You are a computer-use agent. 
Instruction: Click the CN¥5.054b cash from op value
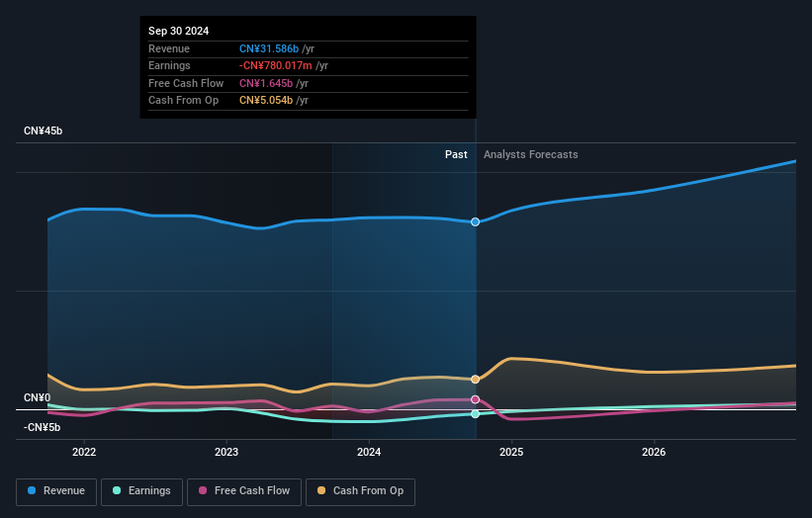[x=266, y=101]
